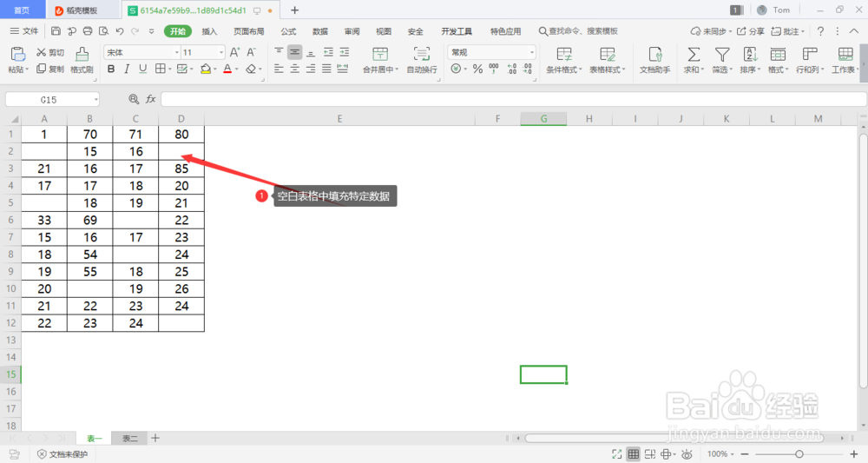The image size is (868, 463).
Task: Open Document Assistant 文档助手
Action: tap(654, 60)
